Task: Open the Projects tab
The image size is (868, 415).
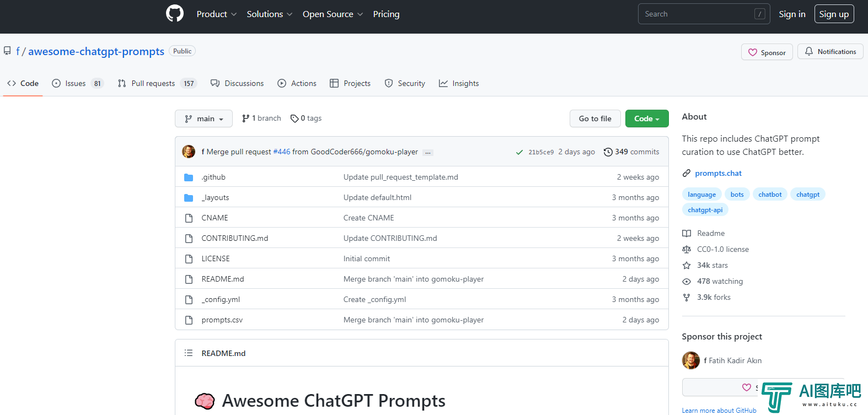Action: tap(350, 84)
